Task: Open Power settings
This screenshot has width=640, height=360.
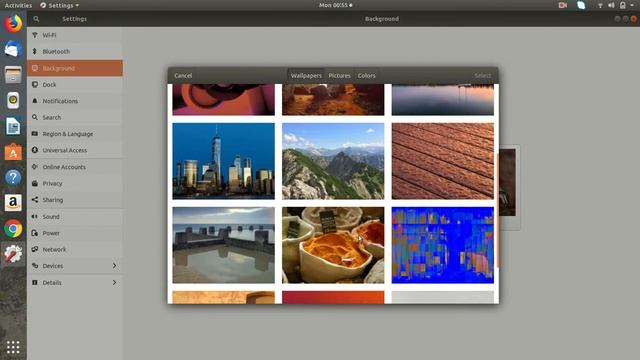Action: (75, 233)
